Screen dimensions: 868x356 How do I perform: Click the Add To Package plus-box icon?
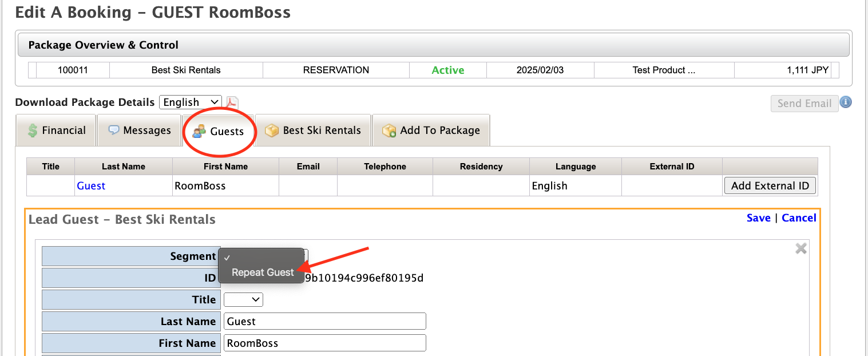click(389, 130)
